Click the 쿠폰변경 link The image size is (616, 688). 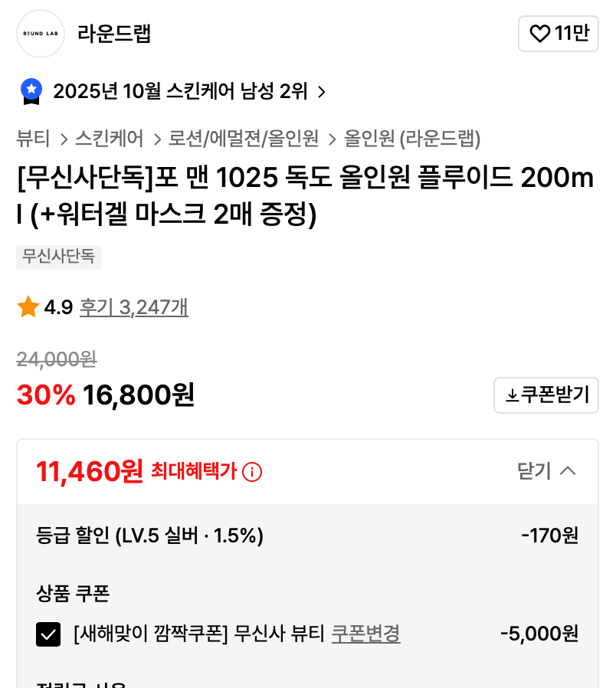click(x=365, y=634)
